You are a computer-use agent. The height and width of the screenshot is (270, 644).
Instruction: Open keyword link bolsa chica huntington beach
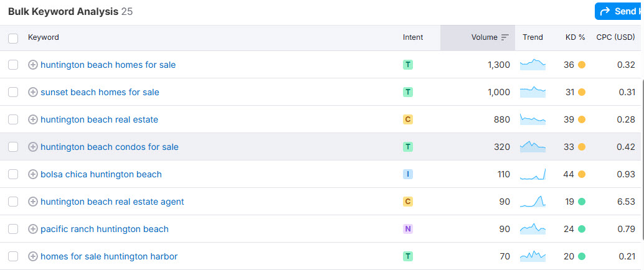[101, 174]
